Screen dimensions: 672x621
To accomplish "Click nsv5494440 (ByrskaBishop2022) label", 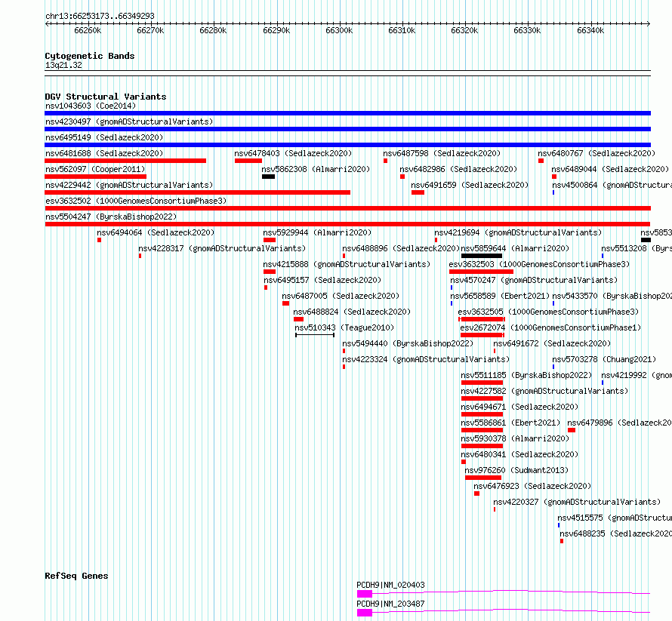I will pyautogui.click(x=408, y=343).
